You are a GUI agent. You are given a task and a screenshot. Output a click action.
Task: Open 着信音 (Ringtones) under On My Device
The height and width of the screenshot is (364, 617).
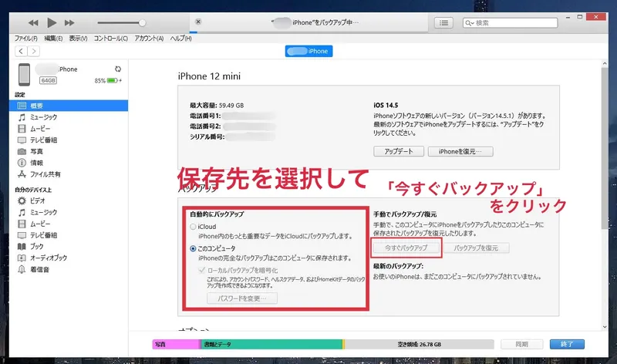pyautogui.click(x=40, y=269)
